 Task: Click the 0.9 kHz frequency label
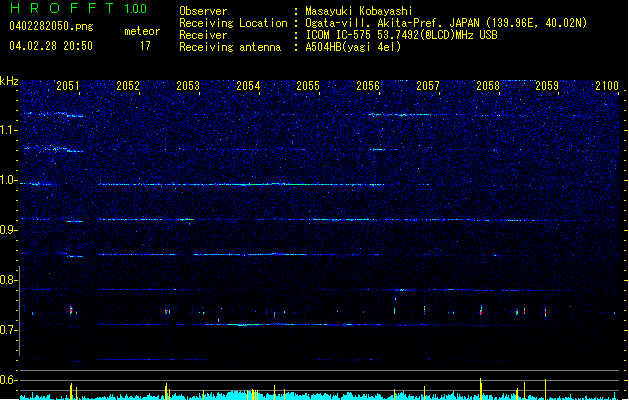(x=8, y=230)
